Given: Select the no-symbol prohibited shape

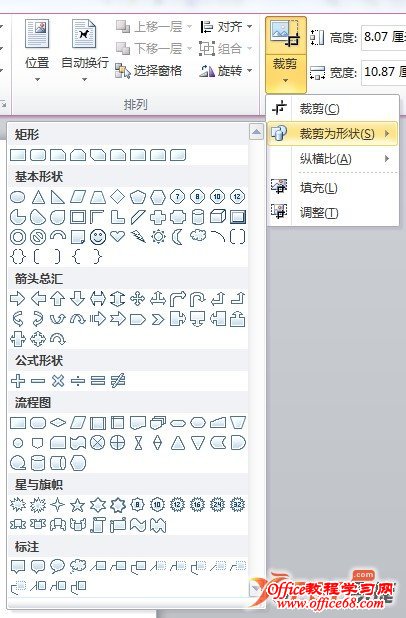Looking at the screenshot, I should [x=38, y=237].
